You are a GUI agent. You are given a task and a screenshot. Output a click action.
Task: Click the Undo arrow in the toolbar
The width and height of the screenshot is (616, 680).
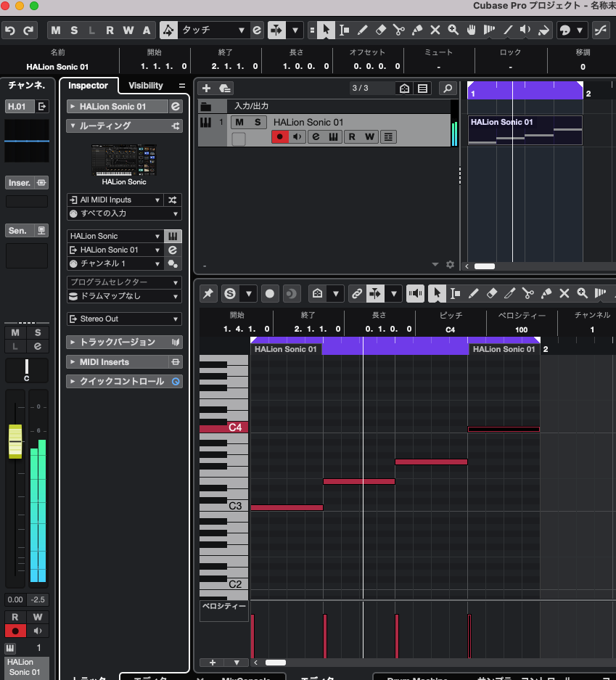10,30
